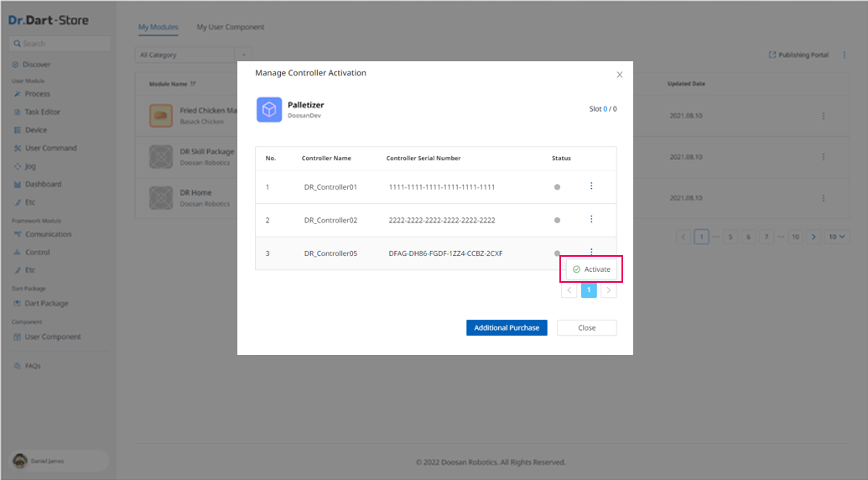Select page 1 in dialog pagination
The width and height of the screenshot is (868, 480).
[x=589, y=290]
